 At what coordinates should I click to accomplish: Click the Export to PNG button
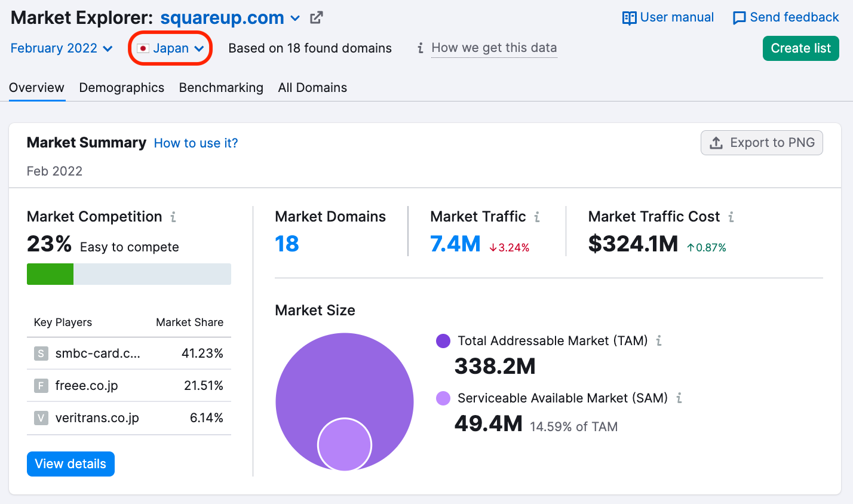[x=762, y=143]
